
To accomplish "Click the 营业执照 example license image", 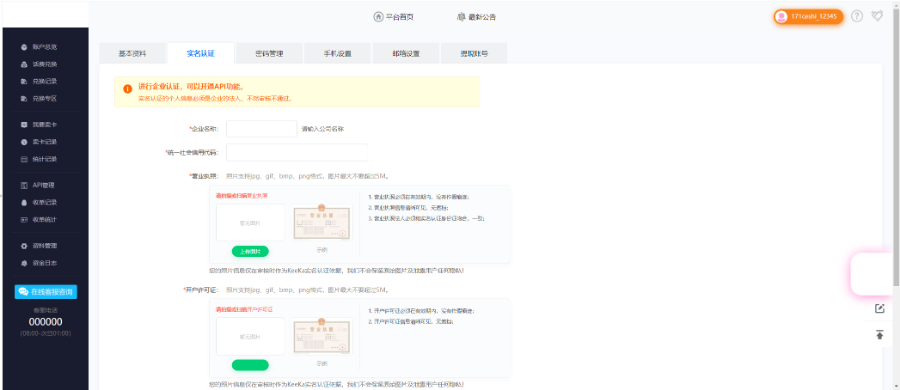I will (x=321, y=223).
